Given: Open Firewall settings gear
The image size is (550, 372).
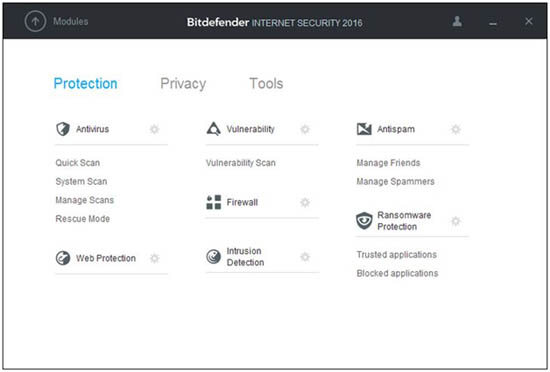Looking at the screenshot, I should 305,202.
